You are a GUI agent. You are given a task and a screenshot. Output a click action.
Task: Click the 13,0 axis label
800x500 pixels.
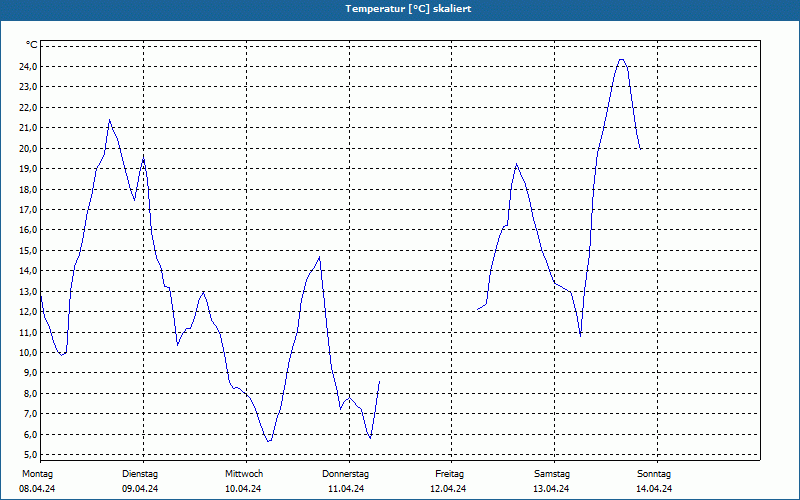pos(28,291)
